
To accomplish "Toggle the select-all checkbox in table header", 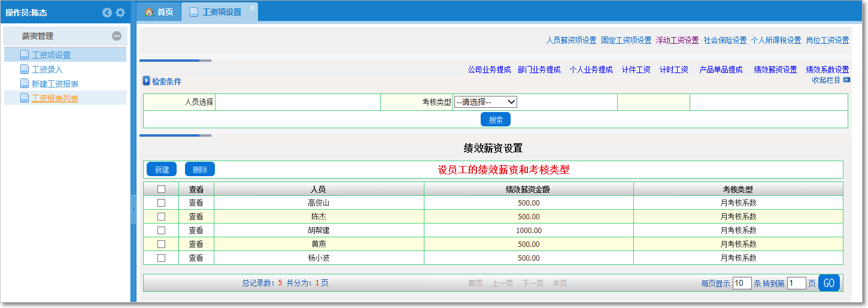I will pyautogui.click(x=161, y=189).
